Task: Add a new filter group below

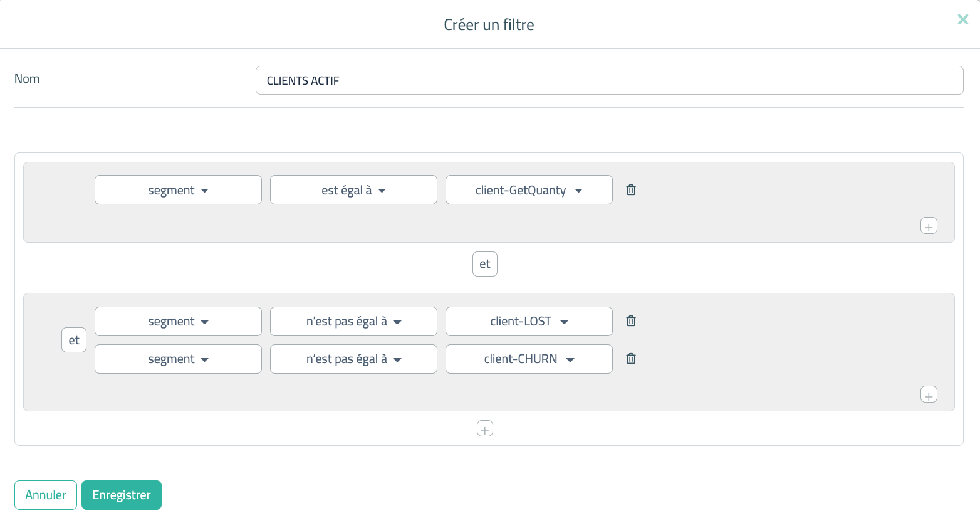Action: 485,428
